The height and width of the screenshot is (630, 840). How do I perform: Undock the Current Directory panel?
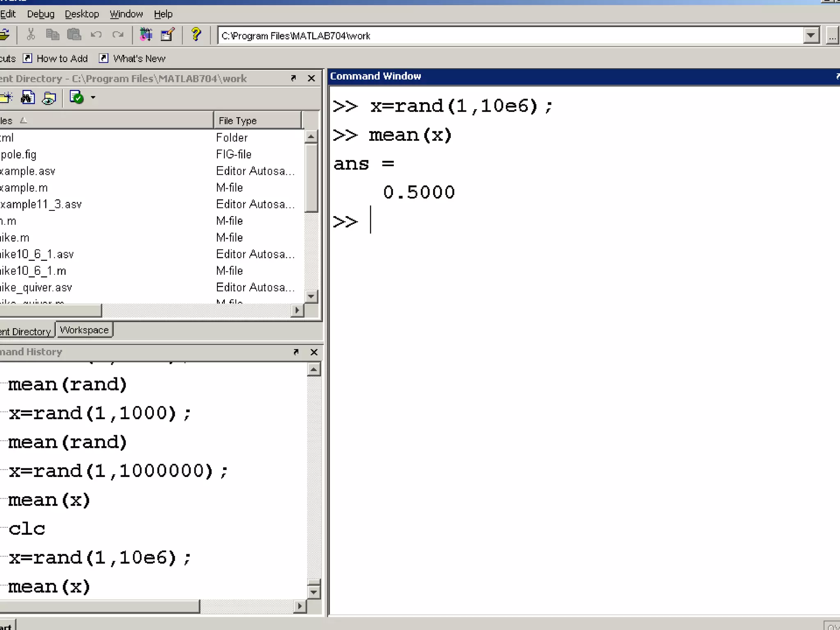click(x=293, y=78)
